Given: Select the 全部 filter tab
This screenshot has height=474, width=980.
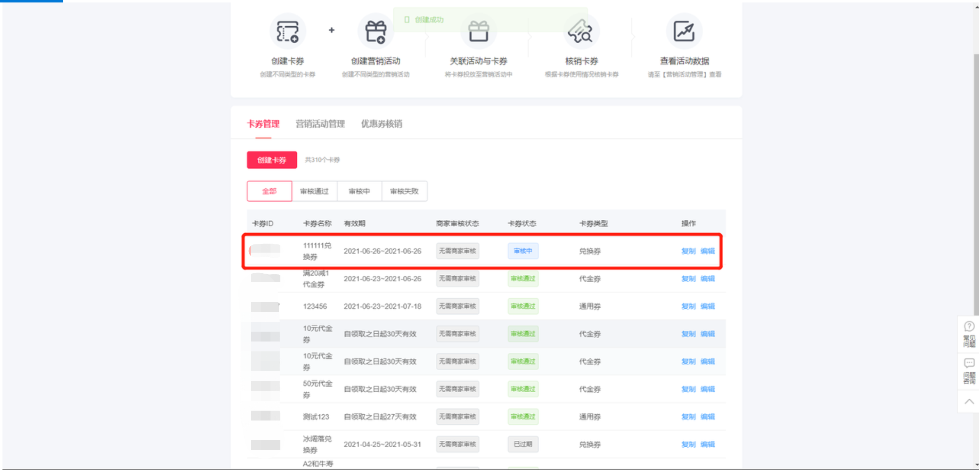Looking at the screenshot, I should click(270, 191).
